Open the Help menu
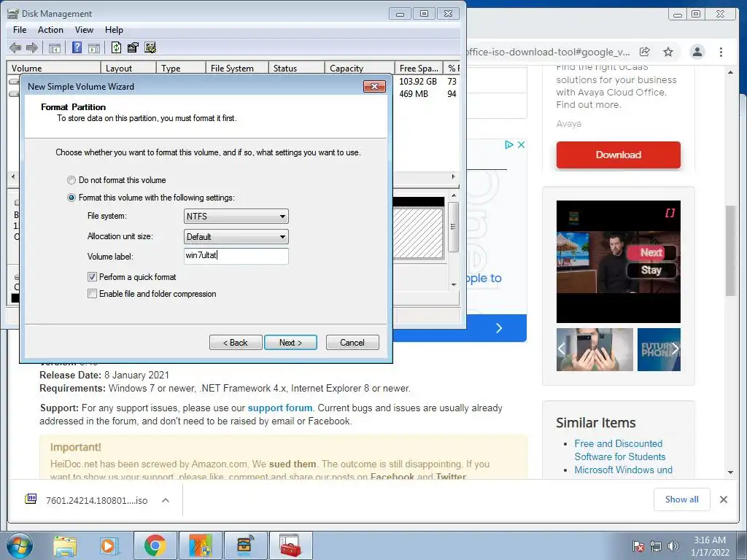This screenshot has width=747, height=560. [x=114, y=29]
